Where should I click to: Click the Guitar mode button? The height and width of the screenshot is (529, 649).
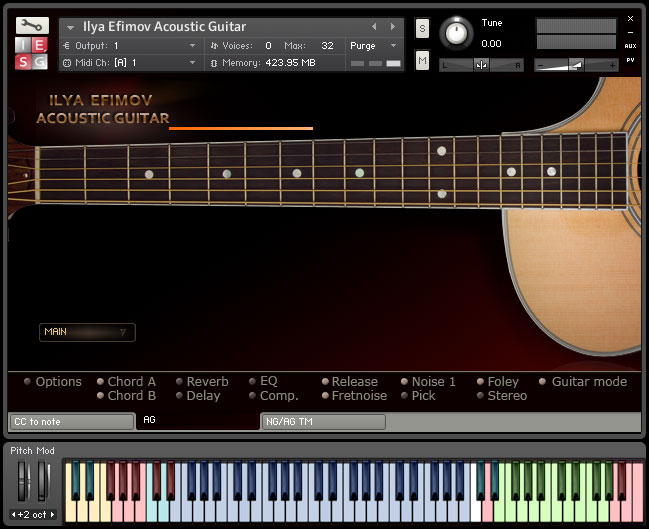click(588, 382)
